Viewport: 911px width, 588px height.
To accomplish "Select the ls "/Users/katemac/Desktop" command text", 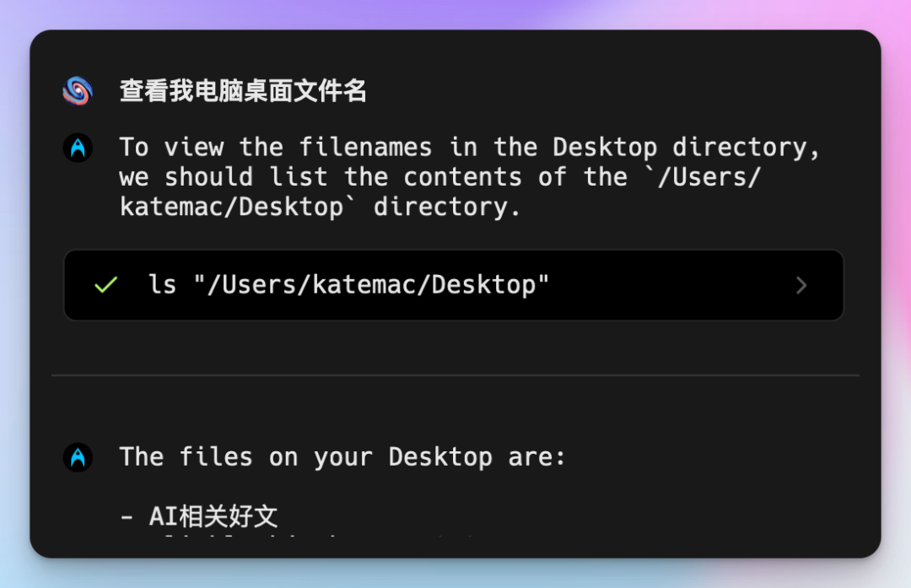I will click(x=348, y=285).
